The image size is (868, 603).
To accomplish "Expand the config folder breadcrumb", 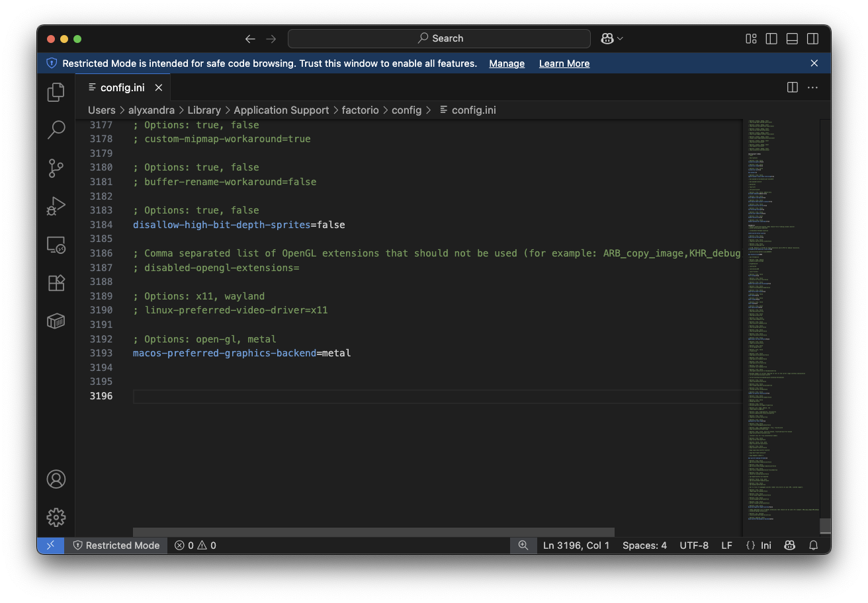I will (406, 110).
